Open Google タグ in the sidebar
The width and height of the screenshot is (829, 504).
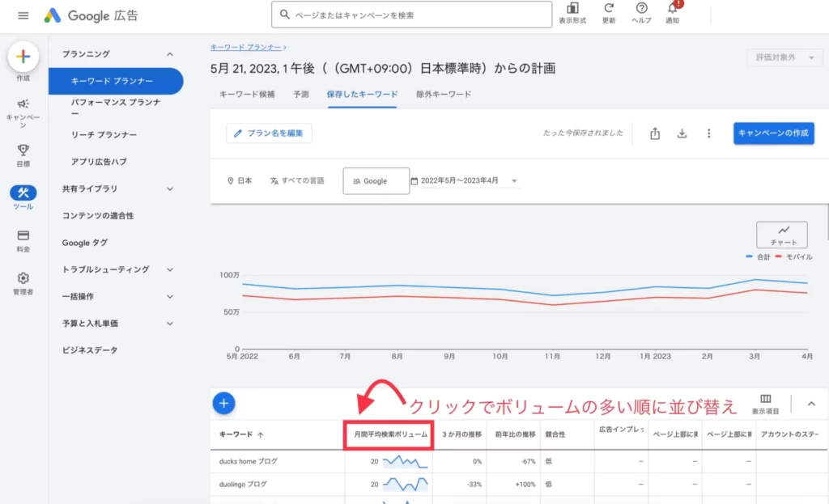coord(84,243)
